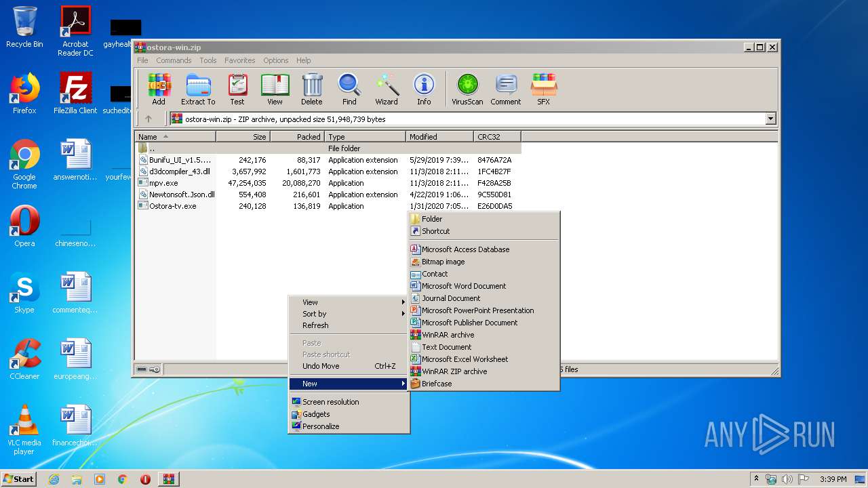Click the Find magnifier icon
Screen dimensions: 868x488
349,89
